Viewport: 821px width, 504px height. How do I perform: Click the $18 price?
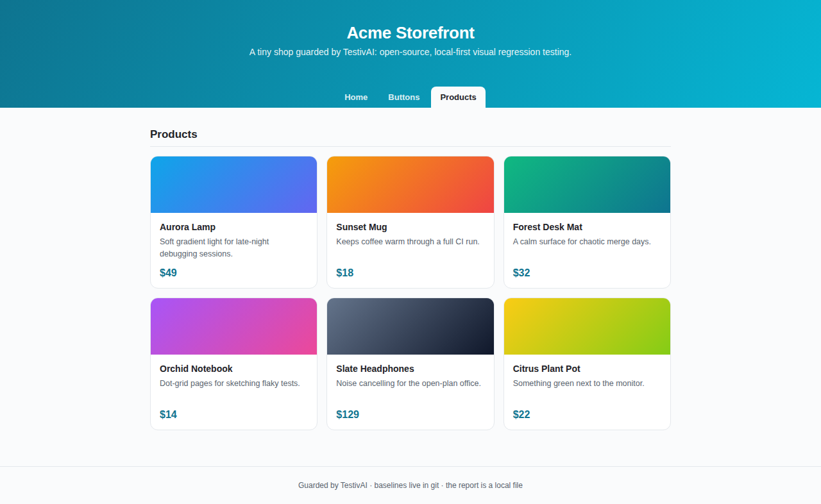345,273
